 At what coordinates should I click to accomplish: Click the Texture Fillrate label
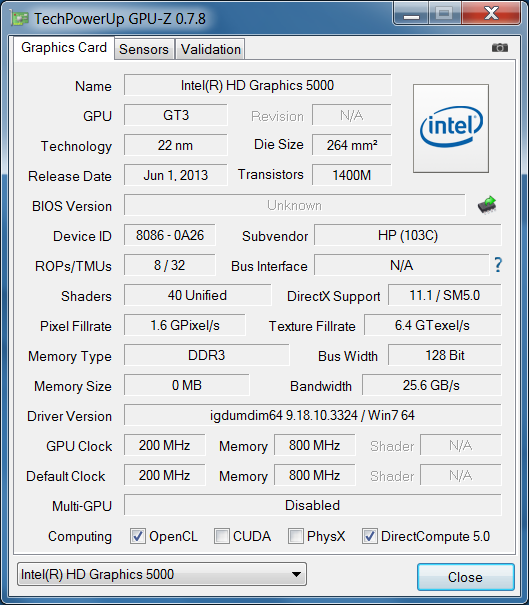312,326
